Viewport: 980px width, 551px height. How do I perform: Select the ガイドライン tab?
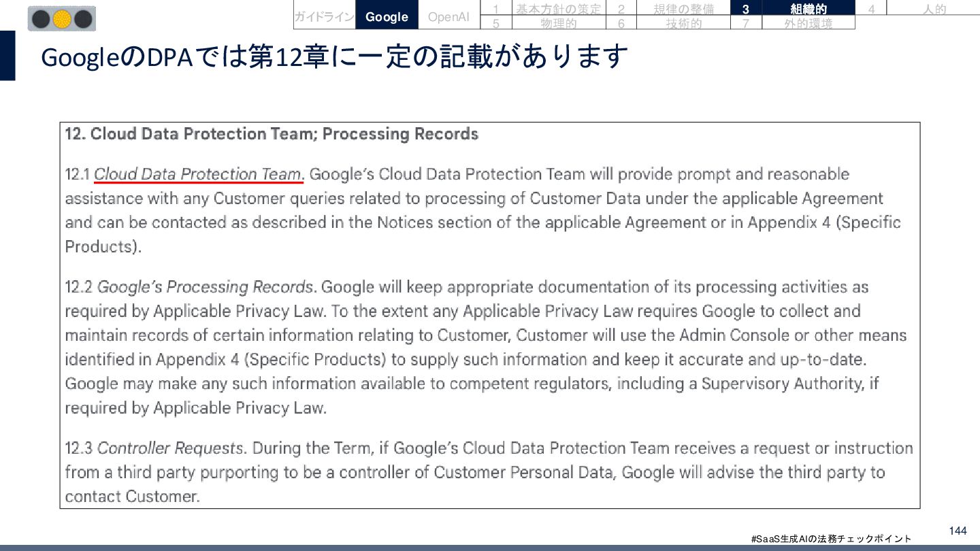[324, 17]
